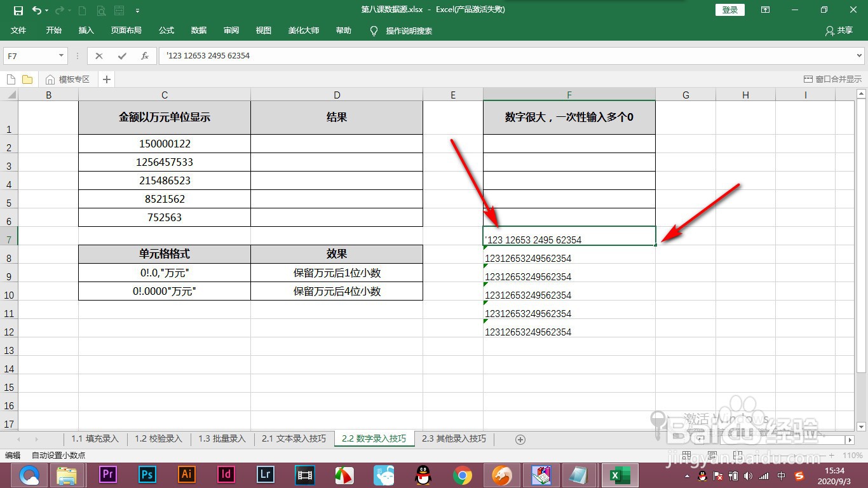This screenshot has width=868, height=488.
Task: Click the 登录 button
Action: (729, 10)
